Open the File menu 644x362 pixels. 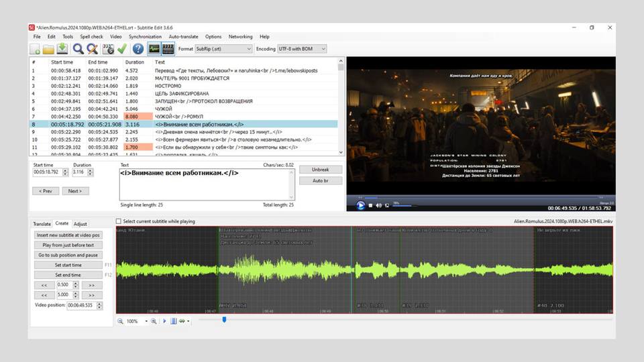(37, 36)
